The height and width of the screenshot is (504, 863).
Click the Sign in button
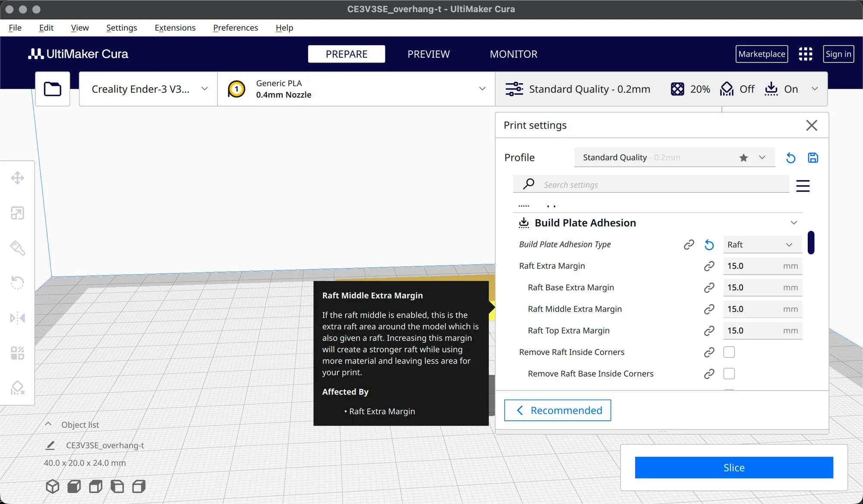[x=838, y=54]
